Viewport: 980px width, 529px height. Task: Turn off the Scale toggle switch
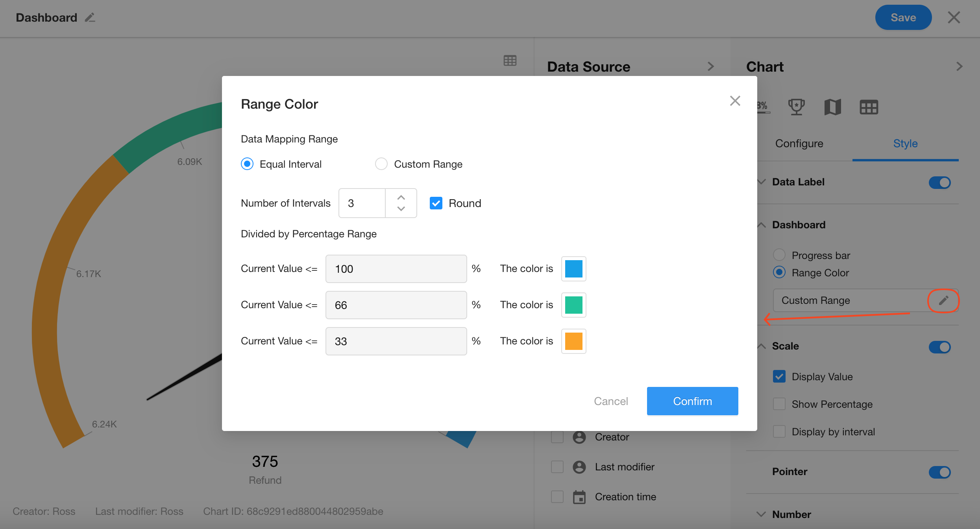(x=939, y=347)
